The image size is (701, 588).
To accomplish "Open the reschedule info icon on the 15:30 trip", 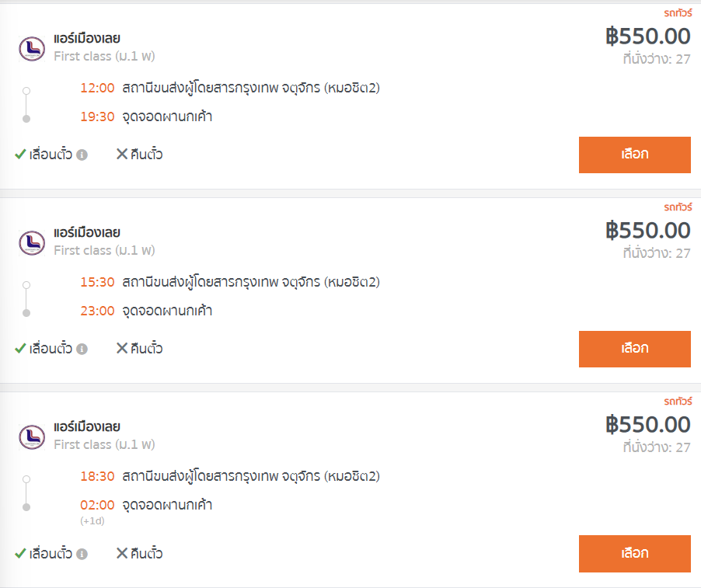I will tap(82, 349).
